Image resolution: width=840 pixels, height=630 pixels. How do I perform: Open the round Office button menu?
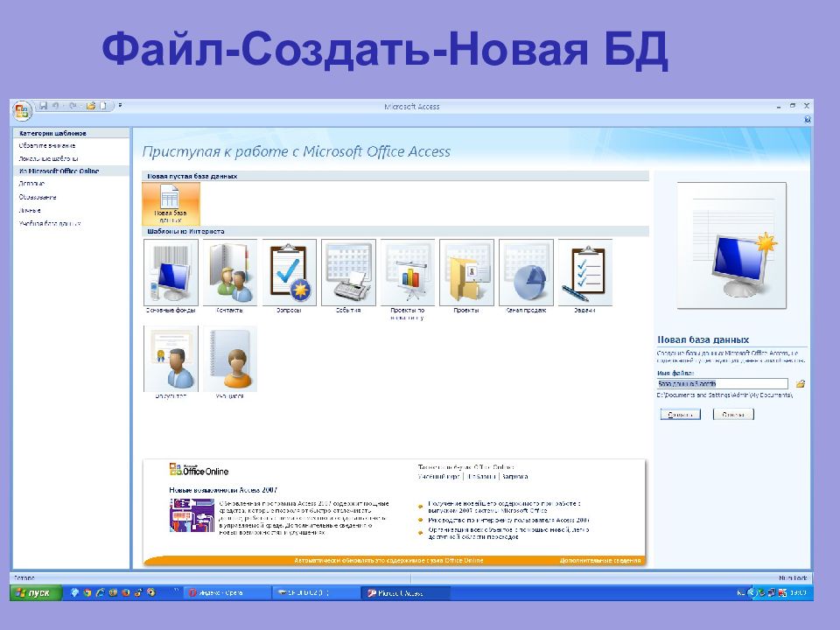pos(22,111)
